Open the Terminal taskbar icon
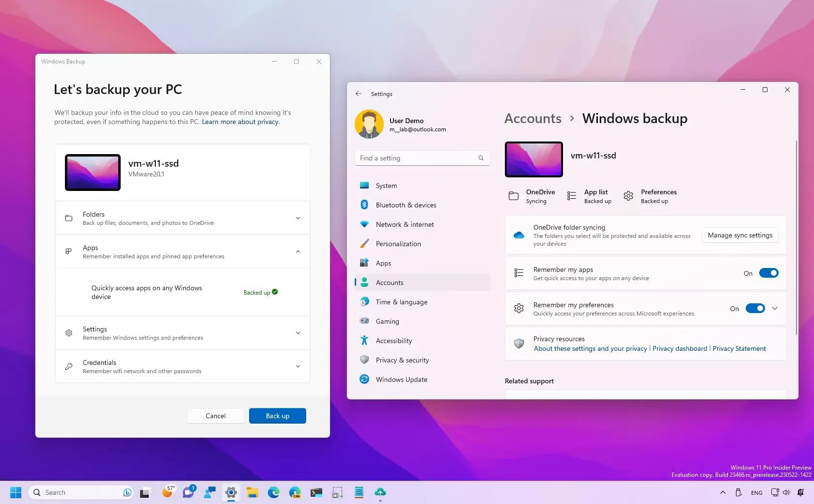 [x=316, y=492]
